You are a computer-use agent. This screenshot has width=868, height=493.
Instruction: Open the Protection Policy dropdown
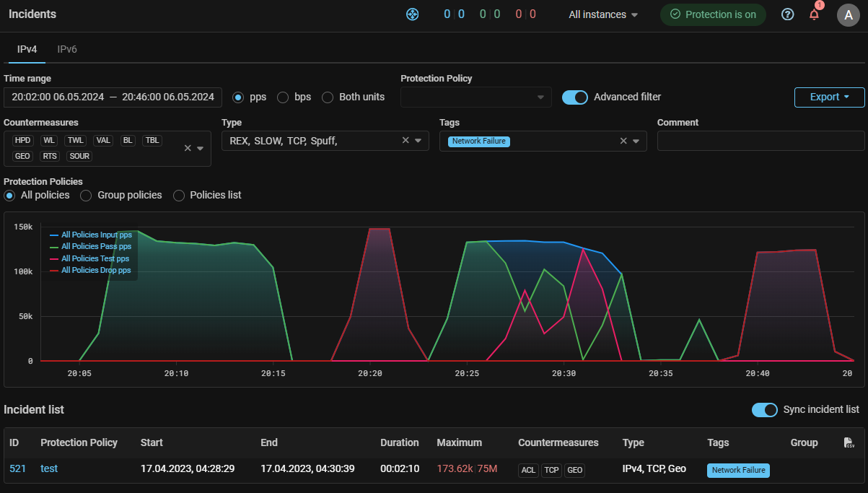pyautogui.click(x=475, y=97)
